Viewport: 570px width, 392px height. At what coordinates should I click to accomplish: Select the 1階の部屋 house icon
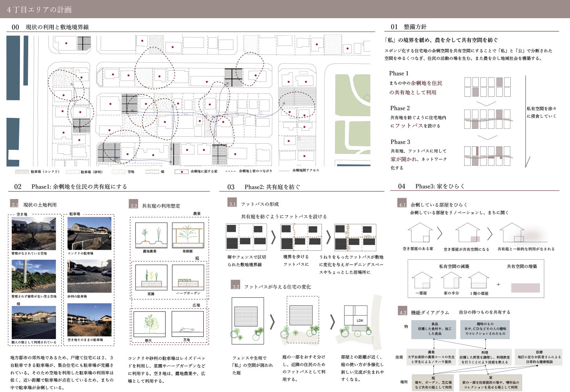[x=479, y=280]
